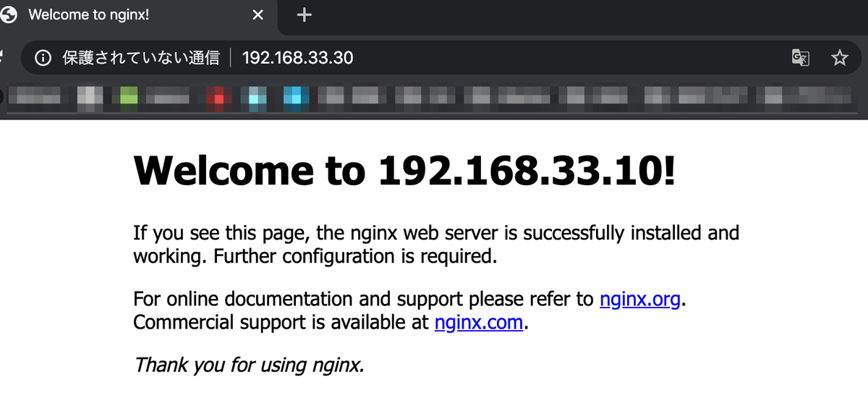Close the Welcome to nginx! tab
This screenshot has height=406, width=868.
pos(258,15)
